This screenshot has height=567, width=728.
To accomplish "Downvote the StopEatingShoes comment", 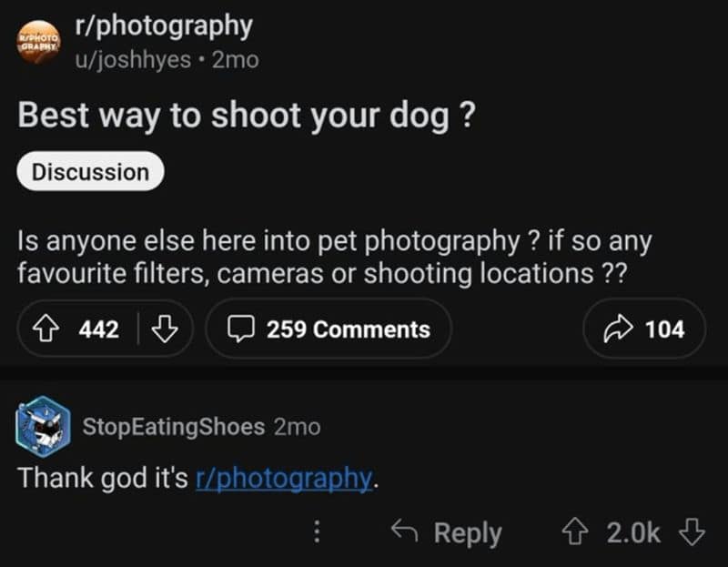I will [x=693, y=532].
